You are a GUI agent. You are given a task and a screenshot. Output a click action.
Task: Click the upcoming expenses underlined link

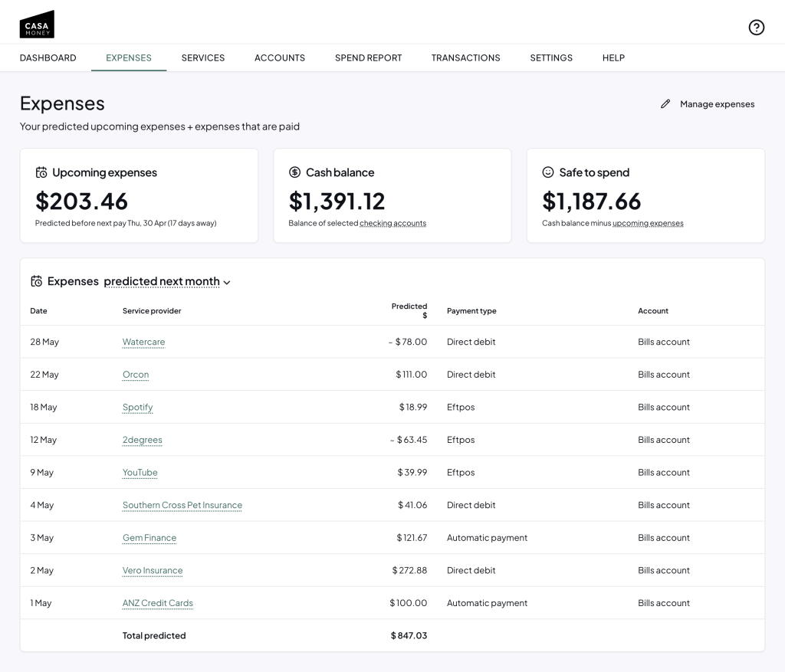648,224
